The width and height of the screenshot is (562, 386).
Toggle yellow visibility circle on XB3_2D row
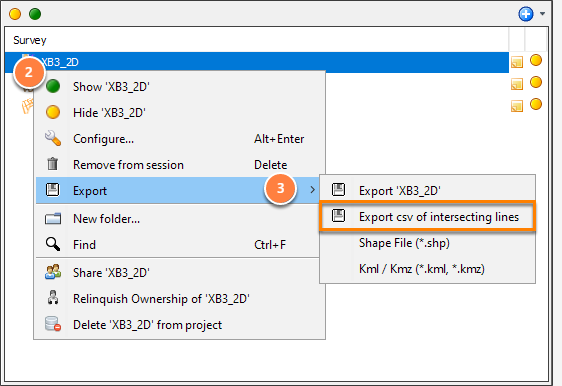point(536,60)
